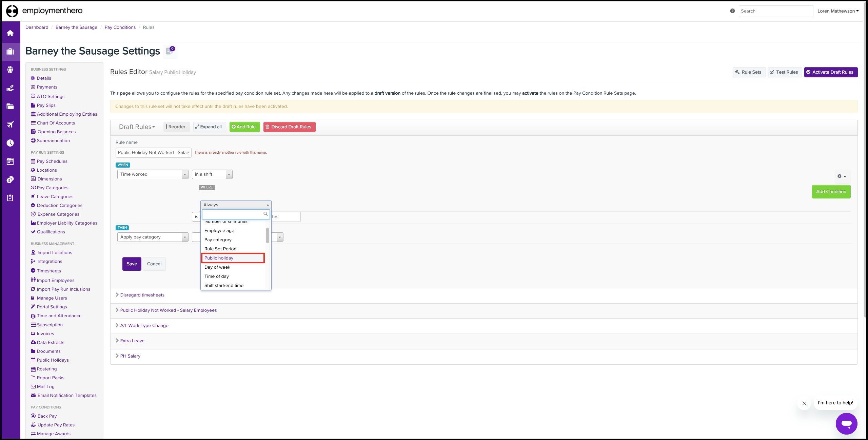This screenshot has width=868, height=440.
Task: Open the rule gear settings menu
Action: (841, 176)
